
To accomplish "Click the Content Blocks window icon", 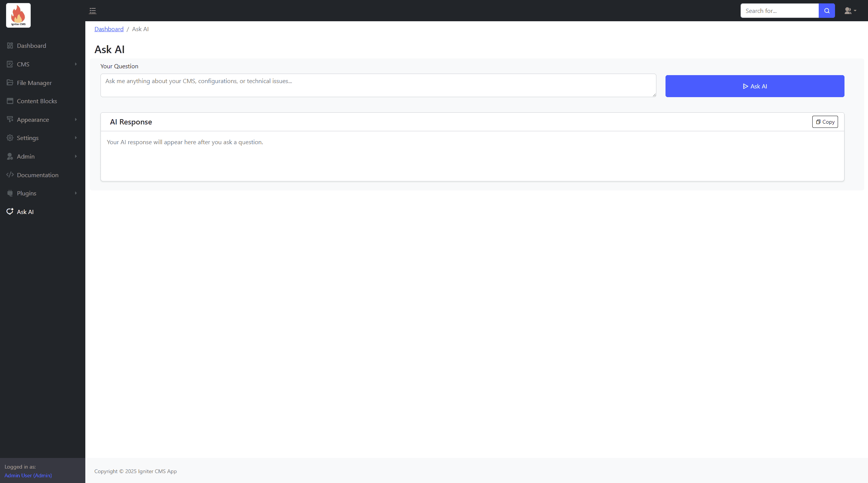I will coord(10,101).
